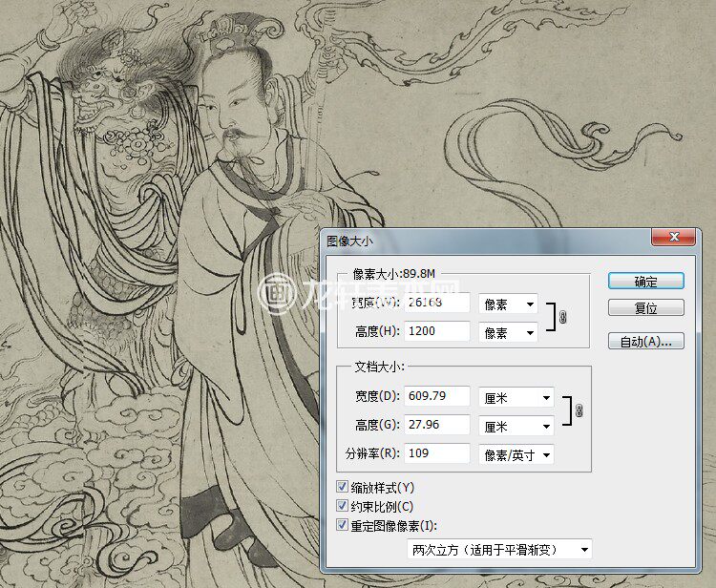The height and width of the screenshot is (588, 716).
Task: Open the 自动(A)... settings button
Action: (x=645, y=341)
